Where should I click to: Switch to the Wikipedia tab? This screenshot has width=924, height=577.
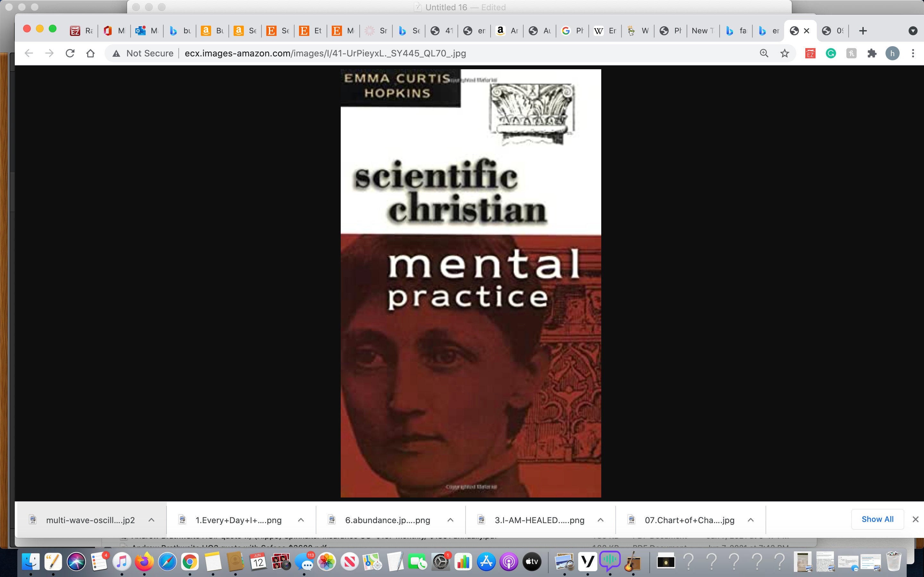pyautogui.click(x=605, y=31)
